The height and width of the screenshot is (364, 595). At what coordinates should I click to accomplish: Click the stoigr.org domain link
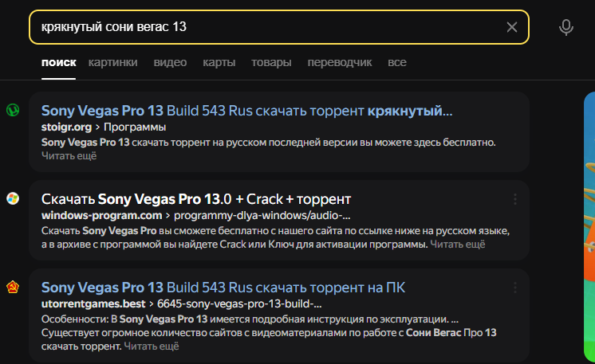[65, 127]
